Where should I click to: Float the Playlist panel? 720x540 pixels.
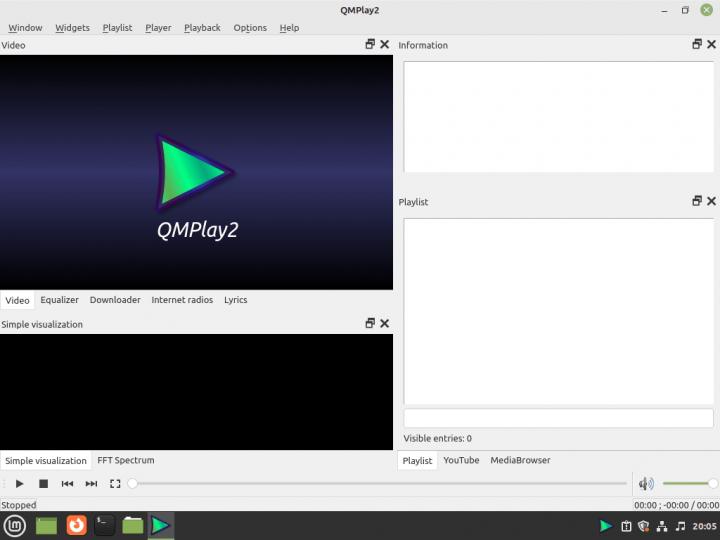click(x=697, y=201)
